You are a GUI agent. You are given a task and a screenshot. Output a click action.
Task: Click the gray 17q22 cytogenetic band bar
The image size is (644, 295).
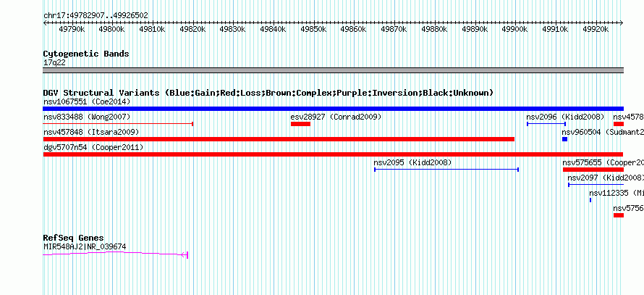(x=333, y=70)
